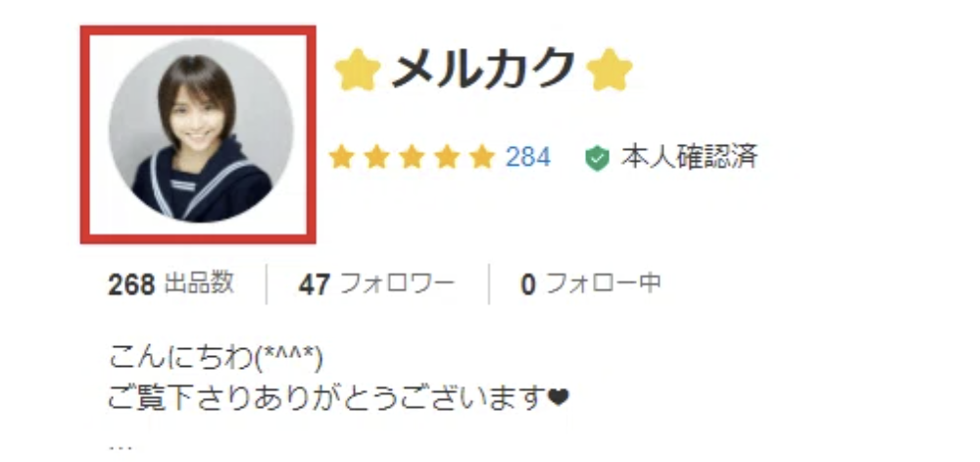The image size is (980, 462).
Task: Expand the truncated profile description ellipsis
Action: click(120, 446)
